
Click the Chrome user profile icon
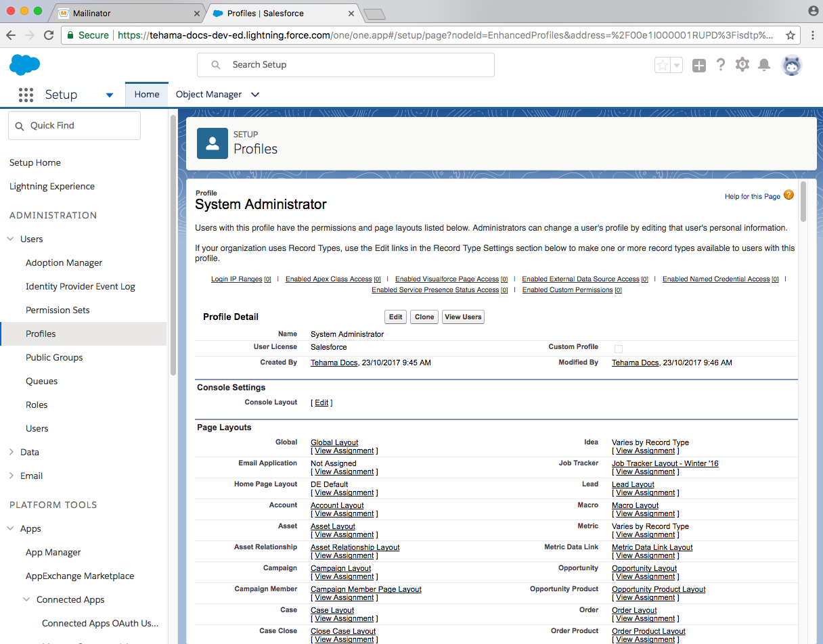[813, 11]
